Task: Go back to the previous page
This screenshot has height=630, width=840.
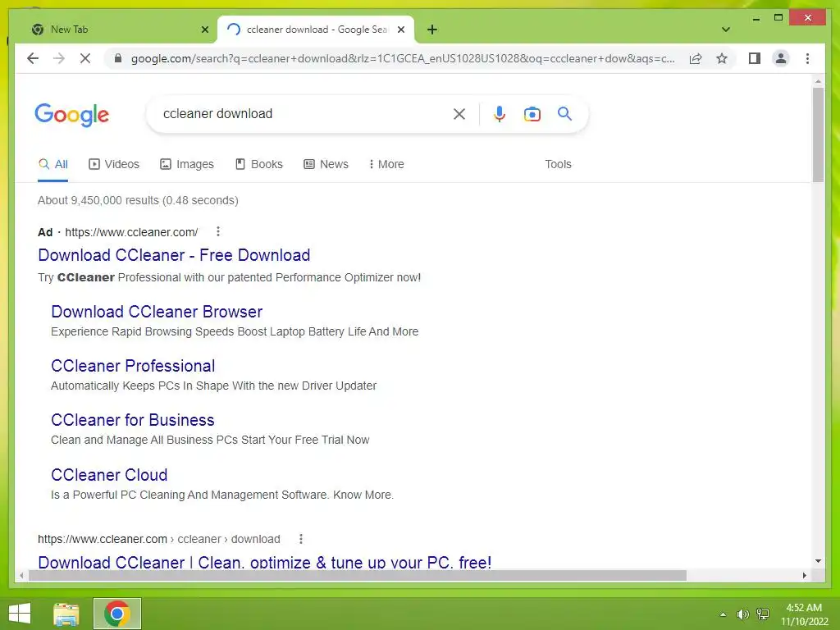Action: [33, 58]
